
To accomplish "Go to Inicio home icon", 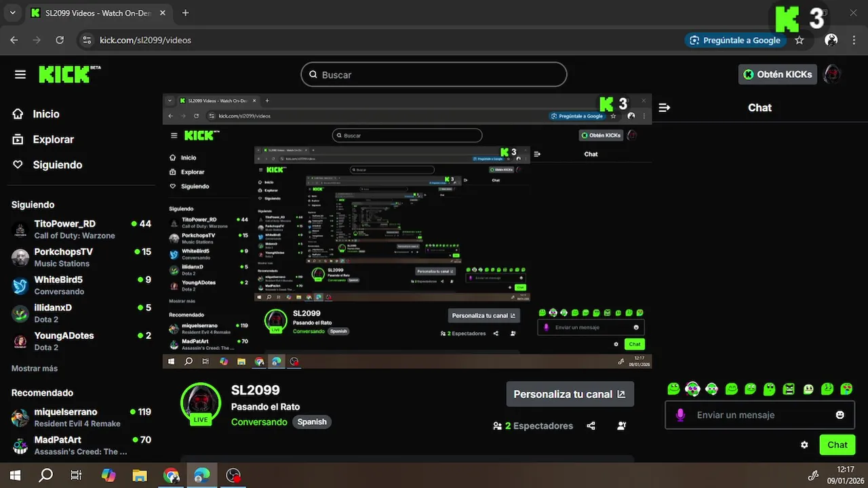I will click(x=18, y=114).
